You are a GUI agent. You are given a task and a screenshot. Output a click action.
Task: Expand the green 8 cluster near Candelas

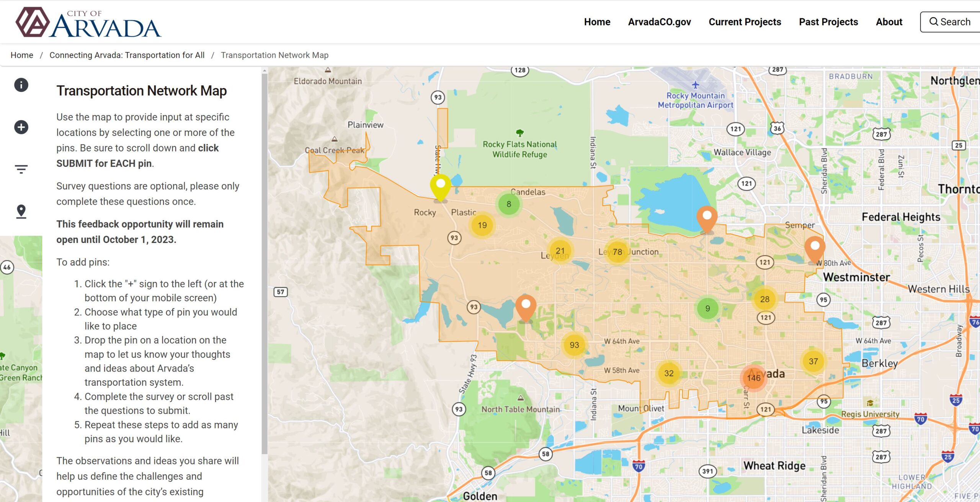click(508, 204)
